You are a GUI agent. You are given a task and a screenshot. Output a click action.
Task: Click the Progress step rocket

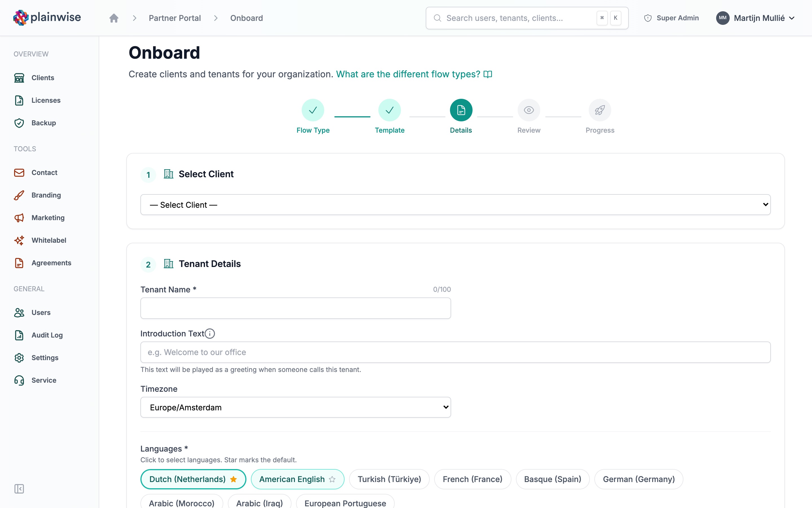pyautogui.click(x=600, y=110)
